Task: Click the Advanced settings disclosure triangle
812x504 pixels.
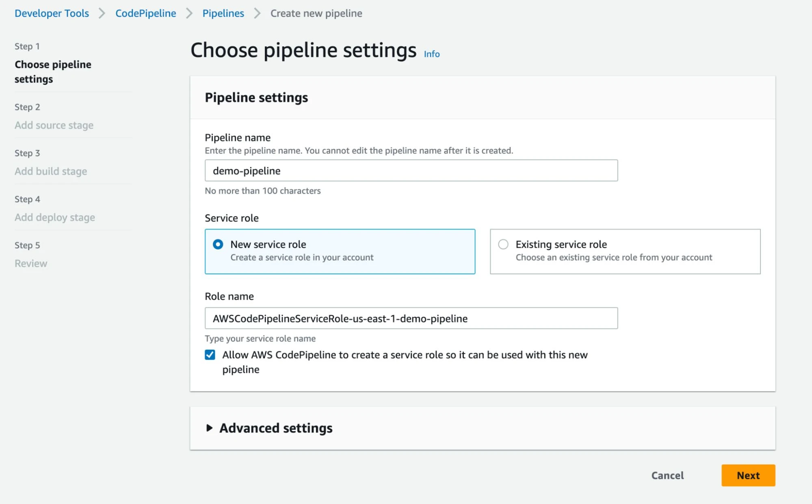Action: (x=209, y=428)
